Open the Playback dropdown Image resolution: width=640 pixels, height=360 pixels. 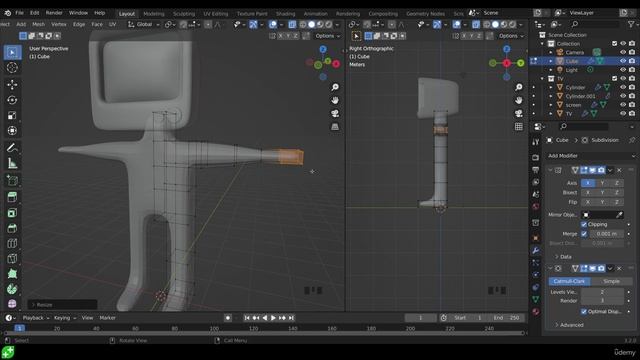[36, 318]
